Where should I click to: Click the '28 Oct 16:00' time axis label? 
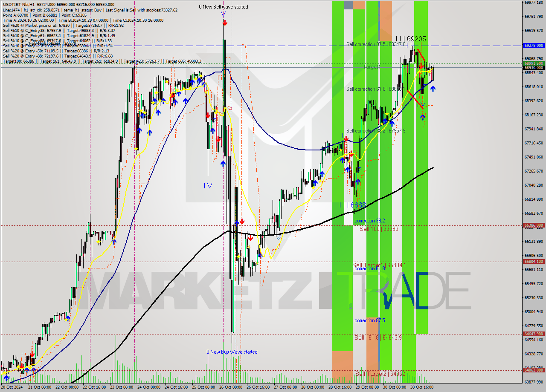click(340, 387)
